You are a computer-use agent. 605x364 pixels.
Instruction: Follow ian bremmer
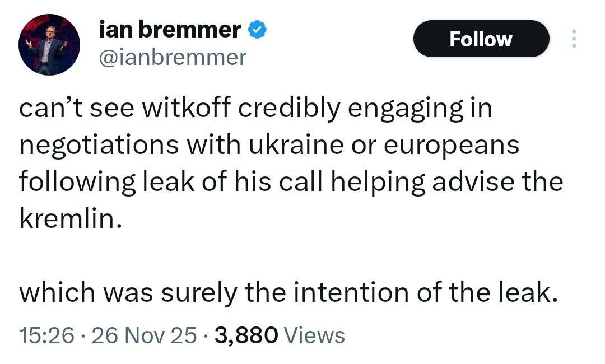(x=481, y=39)
